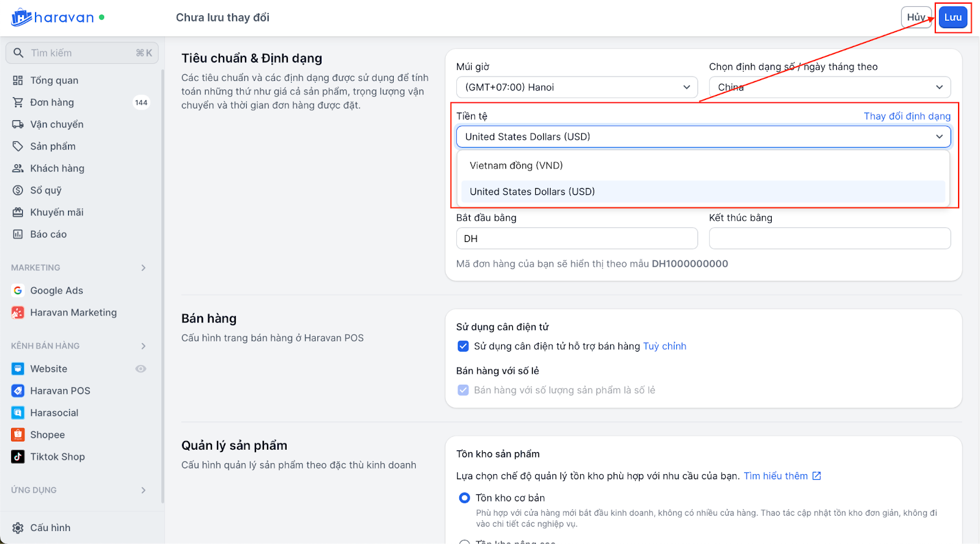Expand the KÊNH BÁN HÀNG section chevron
The width and height of the screenshot is (980, 544).
[143, 346]
